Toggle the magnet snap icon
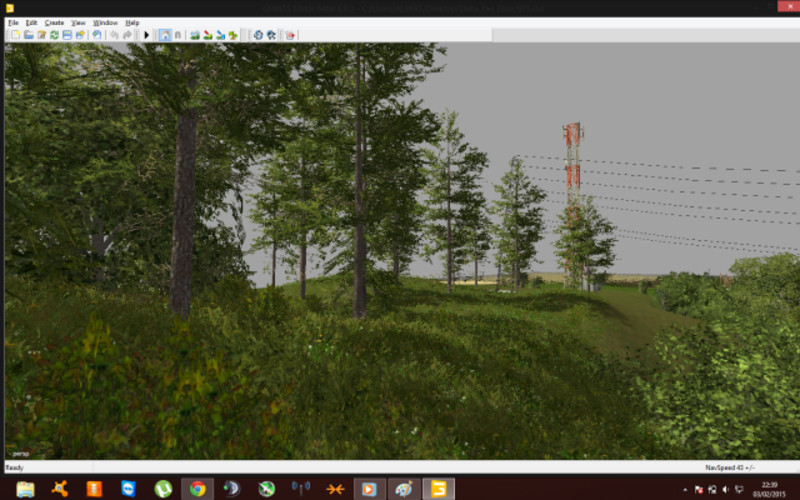Image resolution: width=800 pixels, height=500 pixels. tap(178, 35)
